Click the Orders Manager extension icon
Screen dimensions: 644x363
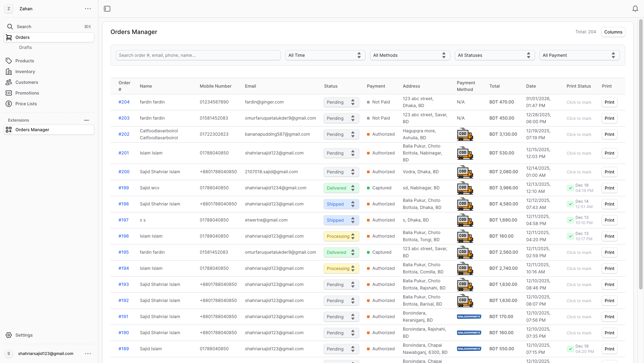[9, 130]
